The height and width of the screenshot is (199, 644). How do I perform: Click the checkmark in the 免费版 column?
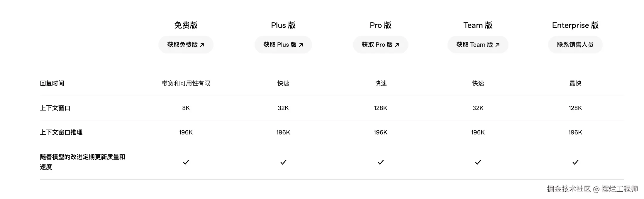(x=186, y=162)
